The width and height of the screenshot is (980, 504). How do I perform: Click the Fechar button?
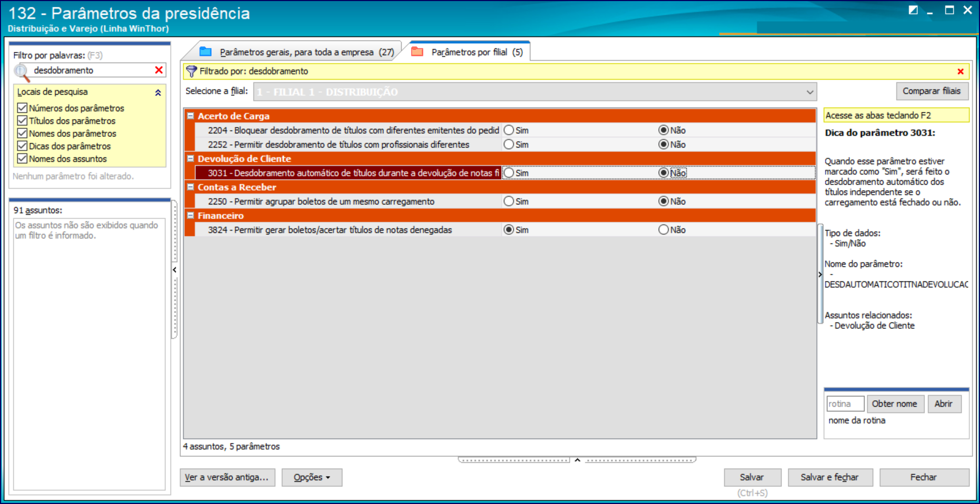click(924, 477)
